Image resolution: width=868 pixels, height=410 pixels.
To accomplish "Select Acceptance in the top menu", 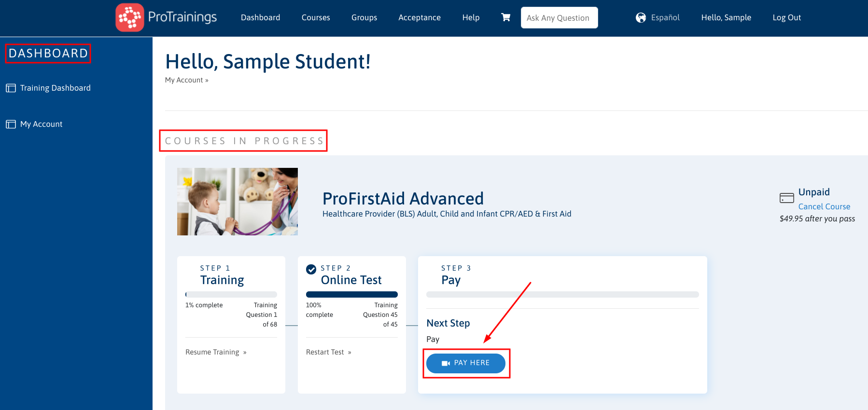I will (420, 17).
